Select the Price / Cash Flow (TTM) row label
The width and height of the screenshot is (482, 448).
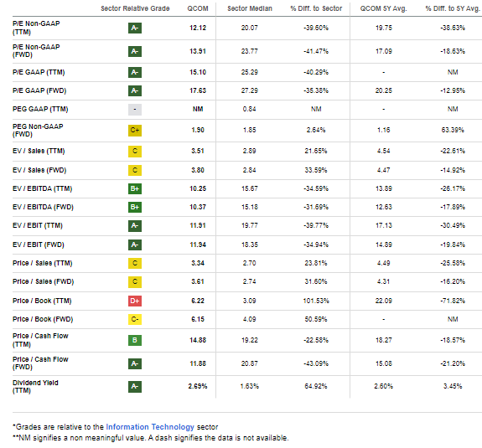coord(40,340)
